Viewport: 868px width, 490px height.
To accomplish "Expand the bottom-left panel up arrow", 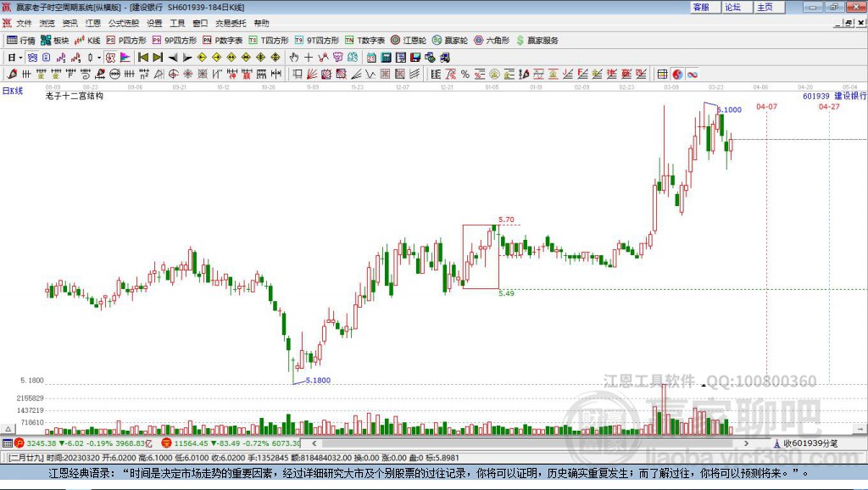I will pos(8,429).
